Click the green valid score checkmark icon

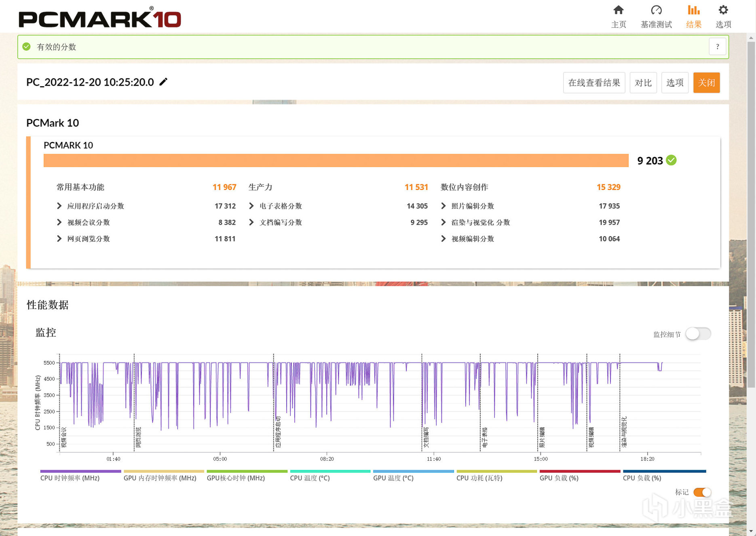[x=27, y=46]
